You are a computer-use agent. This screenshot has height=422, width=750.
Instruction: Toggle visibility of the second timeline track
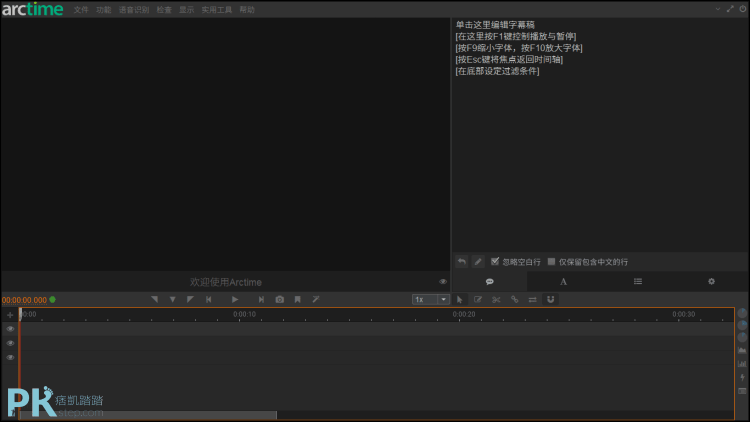click(10, 344)
